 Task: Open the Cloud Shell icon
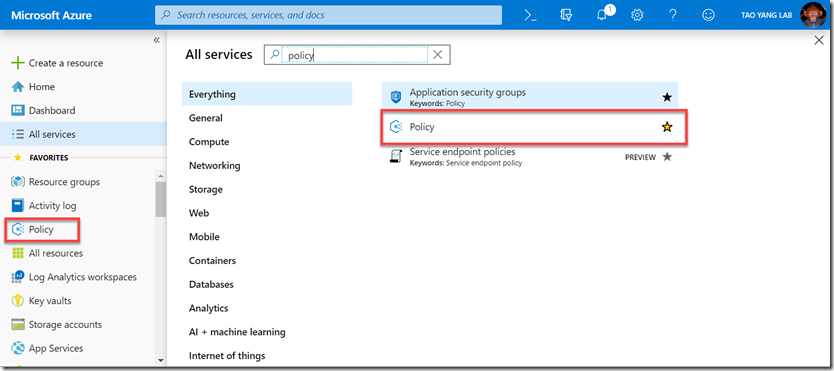click(530, 15)
